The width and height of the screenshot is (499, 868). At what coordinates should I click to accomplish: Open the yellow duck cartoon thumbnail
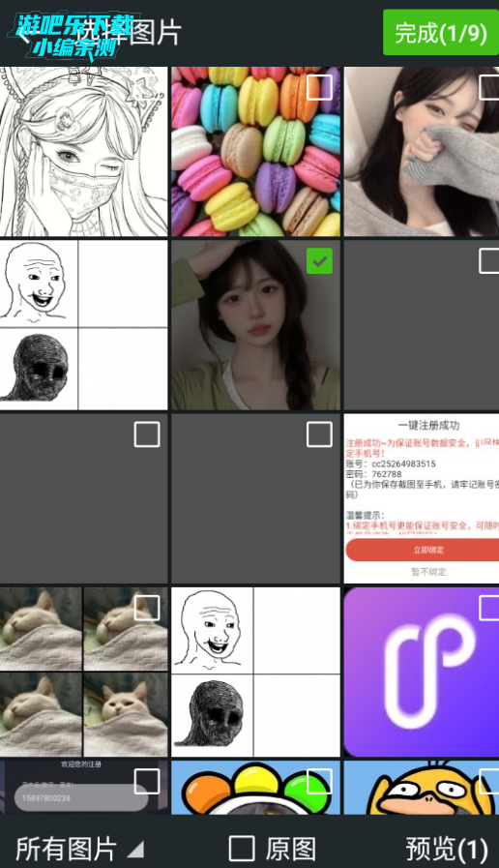pos(422,787)
